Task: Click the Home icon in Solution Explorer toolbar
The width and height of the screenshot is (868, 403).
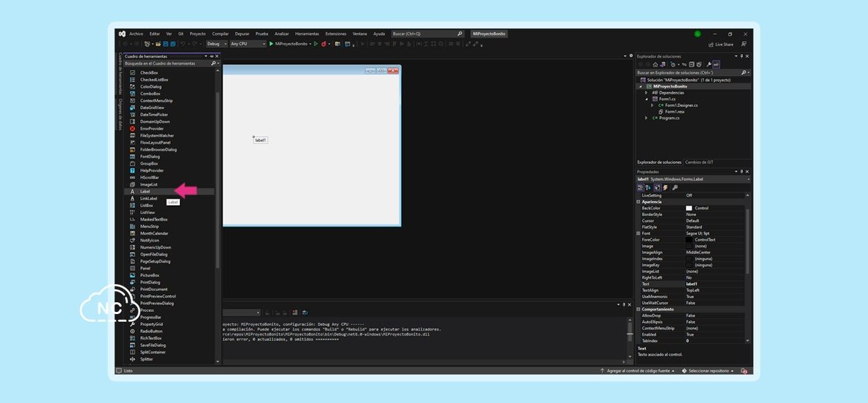Action: tap(655, 64)
